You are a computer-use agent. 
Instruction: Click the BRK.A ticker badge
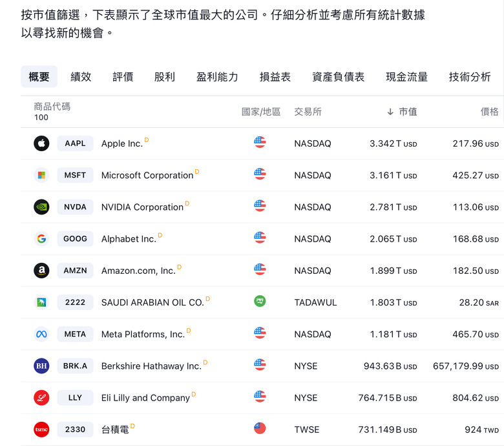[x=75, y=366]
